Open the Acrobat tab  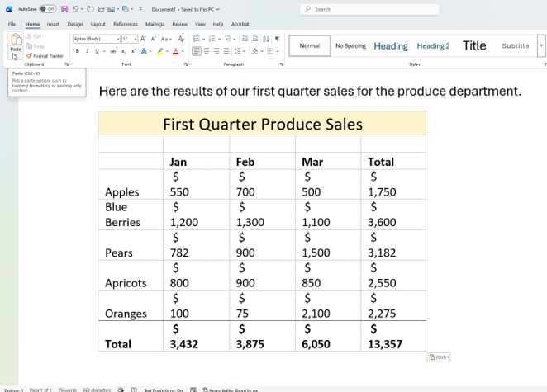click(x=240, y=24)
